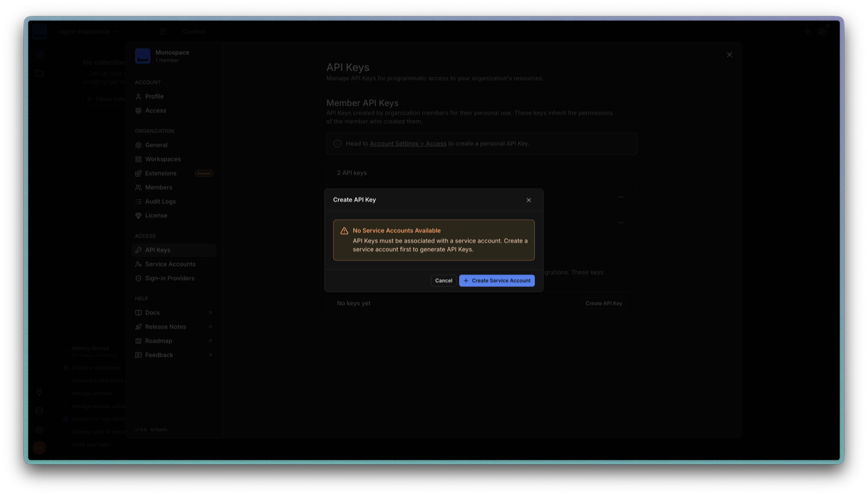868x496 pixels.
Task: Click the info icon beside 'Head to'
Action: pyautogui.click(x=337, y=144)
